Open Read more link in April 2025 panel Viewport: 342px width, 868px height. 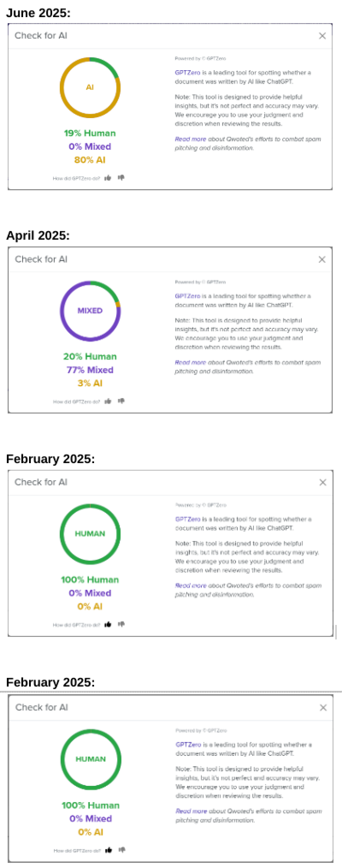click(190, 363)
